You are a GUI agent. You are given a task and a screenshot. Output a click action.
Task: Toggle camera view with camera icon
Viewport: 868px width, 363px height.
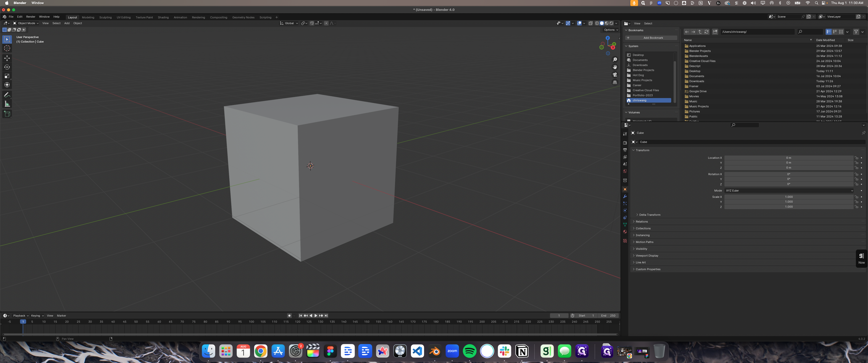point(615,75)
